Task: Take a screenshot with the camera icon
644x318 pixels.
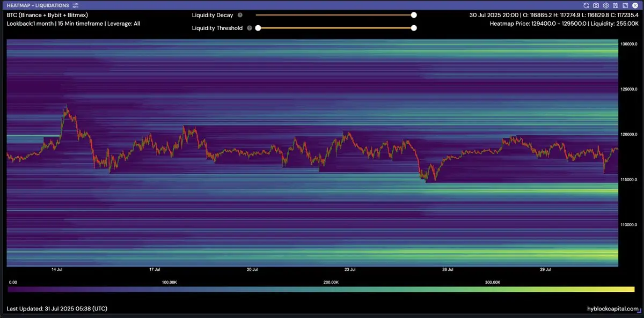Action: pos(596,5)
